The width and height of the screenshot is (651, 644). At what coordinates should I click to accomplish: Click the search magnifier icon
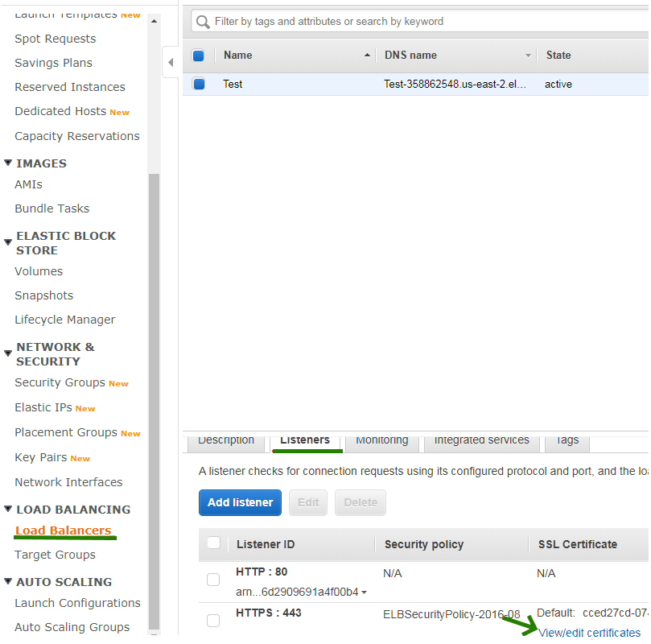point(203,22)
